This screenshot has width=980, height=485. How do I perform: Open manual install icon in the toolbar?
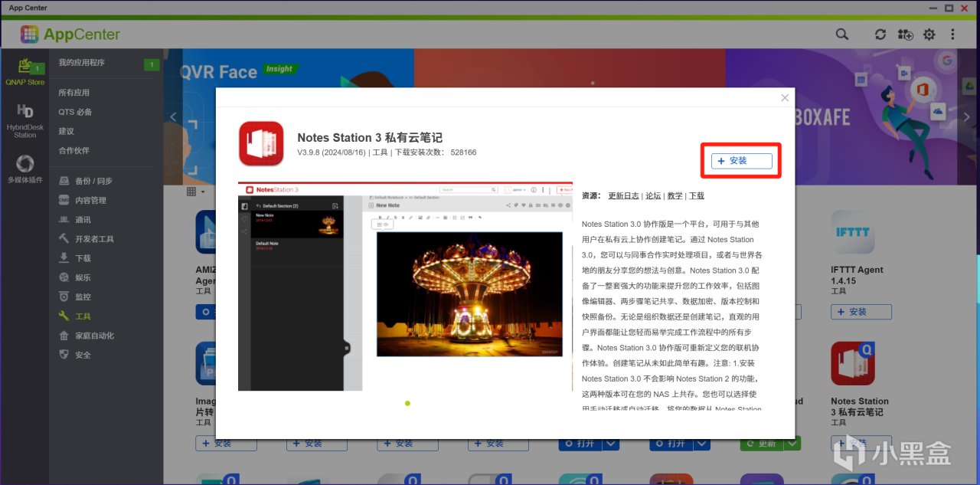click(x=905, y=34)
